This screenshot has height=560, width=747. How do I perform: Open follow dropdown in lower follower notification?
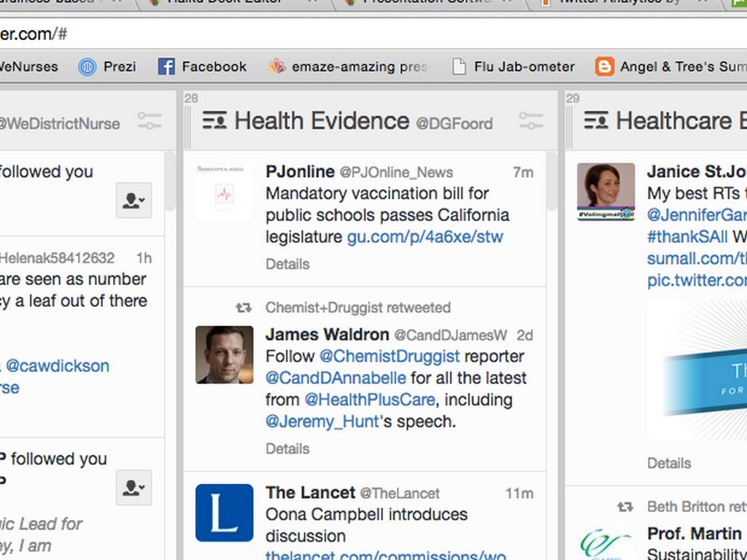tap(133, 488)
